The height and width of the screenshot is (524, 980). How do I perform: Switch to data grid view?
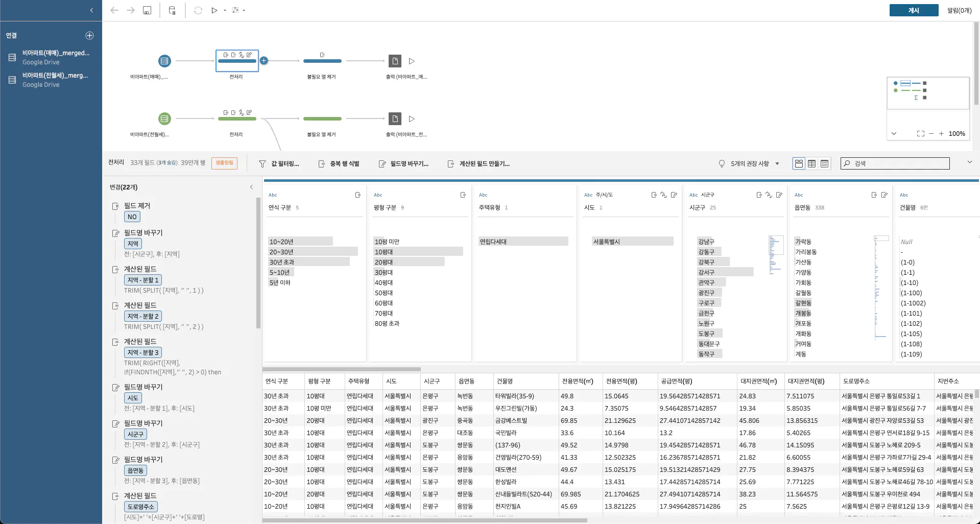[x=811, y=163]
